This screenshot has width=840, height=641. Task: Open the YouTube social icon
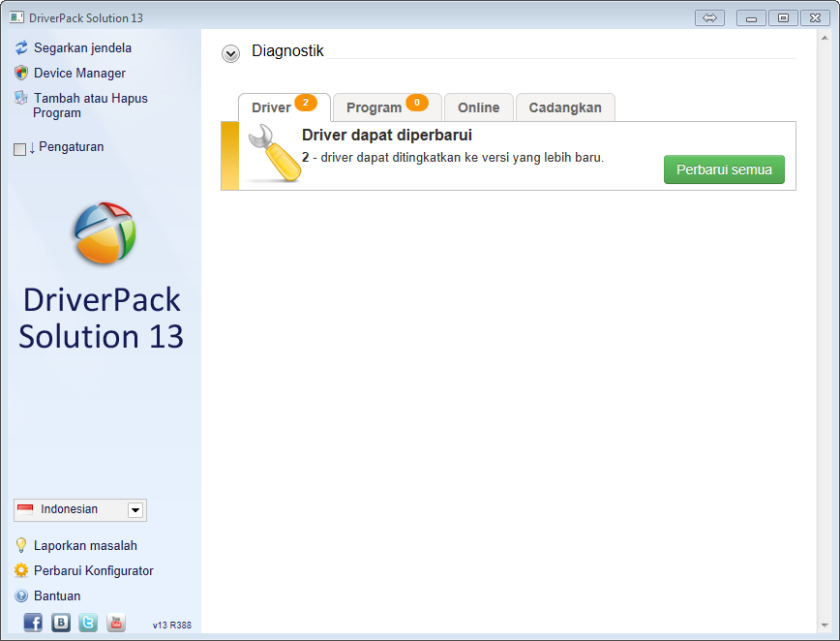point(116,623)
